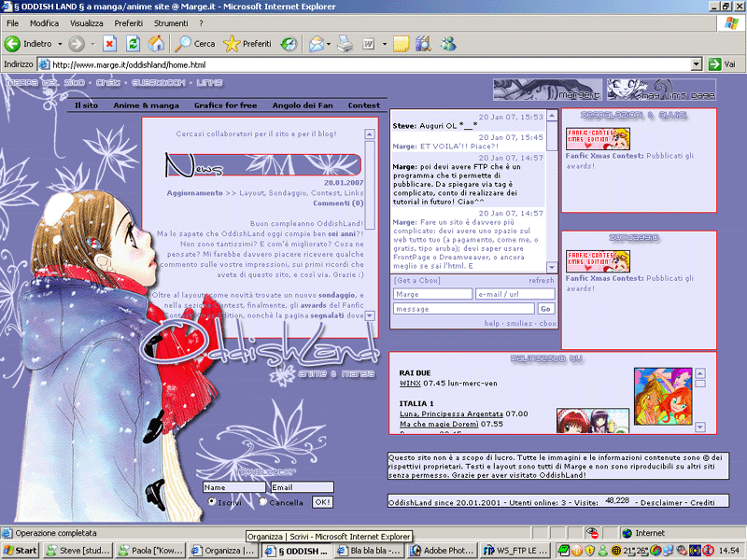The width and height of the screenshot is (747, 560).
Task: Click the newsletter Email field
Action: (302, 487)
